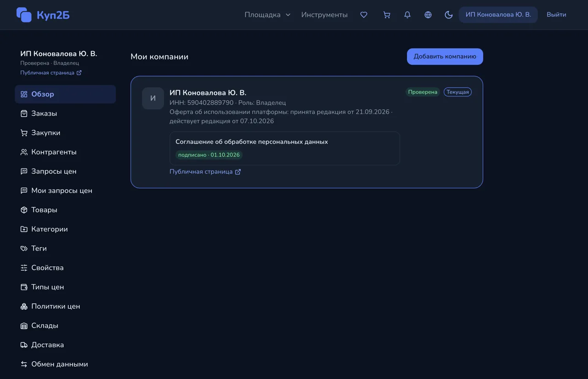Click the Текущая badge on company card

point(458,92)
